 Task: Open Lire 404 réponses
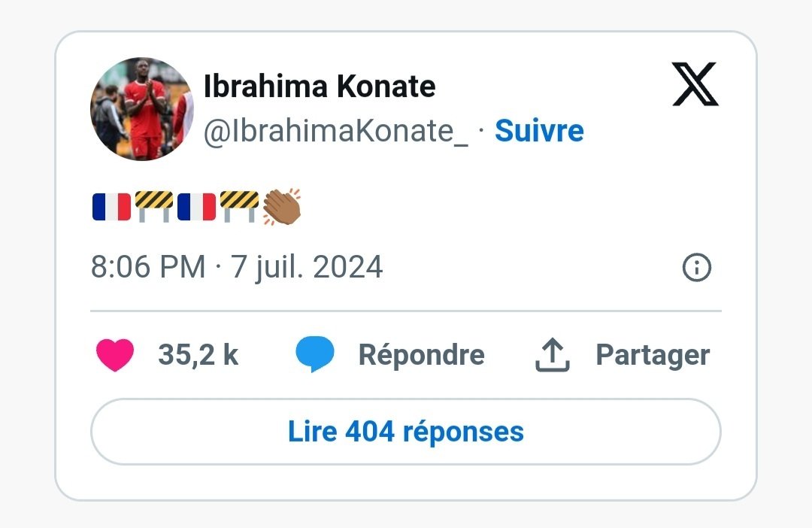pos(406,432)
